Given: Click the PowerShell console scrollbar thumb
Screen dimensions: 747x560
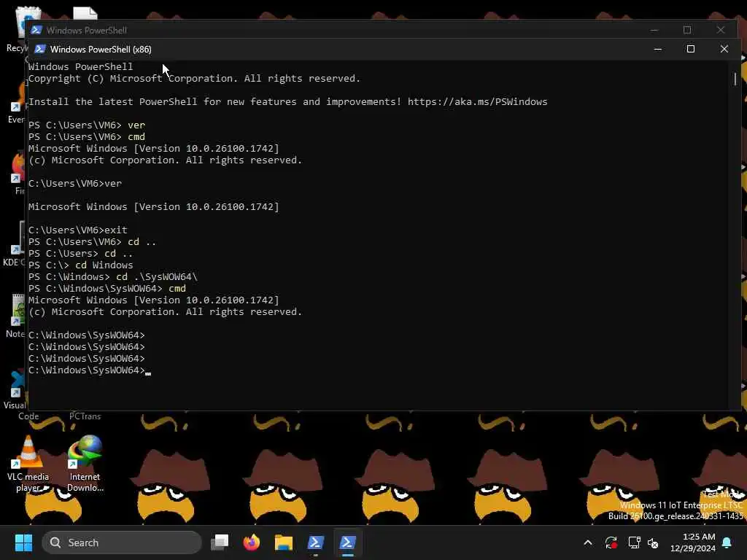Looking at the screenshot, I should tap(735, 79).
